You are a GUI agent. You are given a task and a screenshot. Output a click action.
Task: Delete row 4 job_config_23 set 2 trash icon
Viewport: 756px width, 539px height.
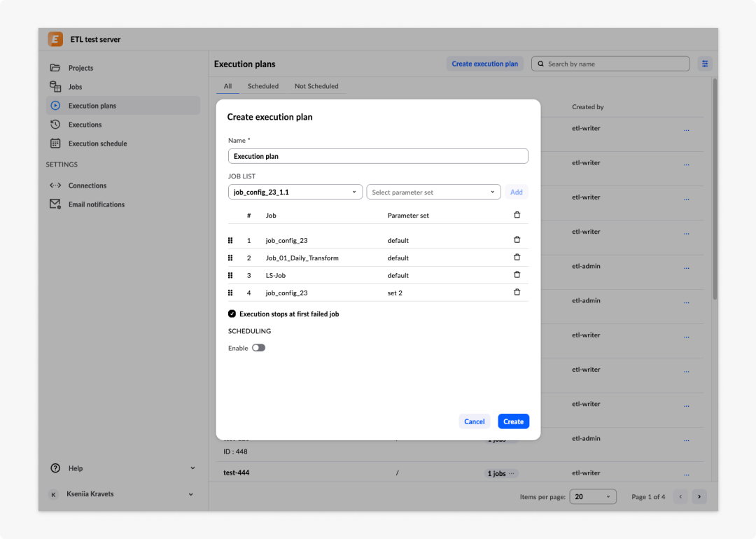(x=517, y=292)
